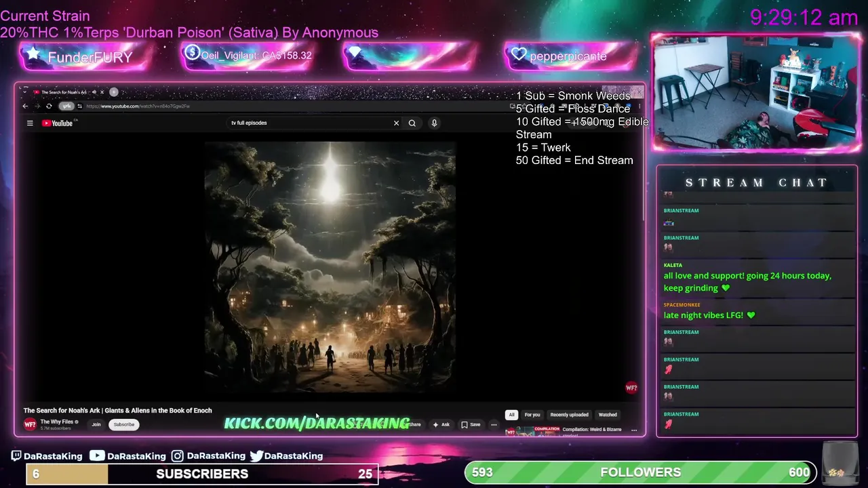This screenshot has height=488, width=868.
Task: Open the more actions ellipsis under video
Action: tap(494, 425)
